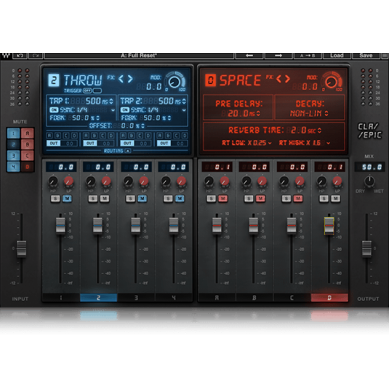The image size is (389, 389).
Task: Click the Save preset button
Action: 366,56
